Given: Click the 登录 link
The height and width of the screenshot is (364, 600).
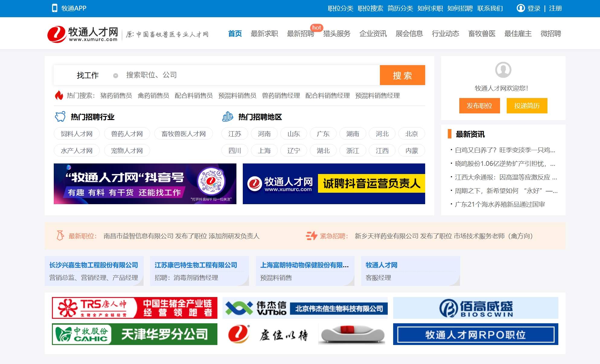Looking at the screenshot, I should pyautogui.click(x=534, y=8).
